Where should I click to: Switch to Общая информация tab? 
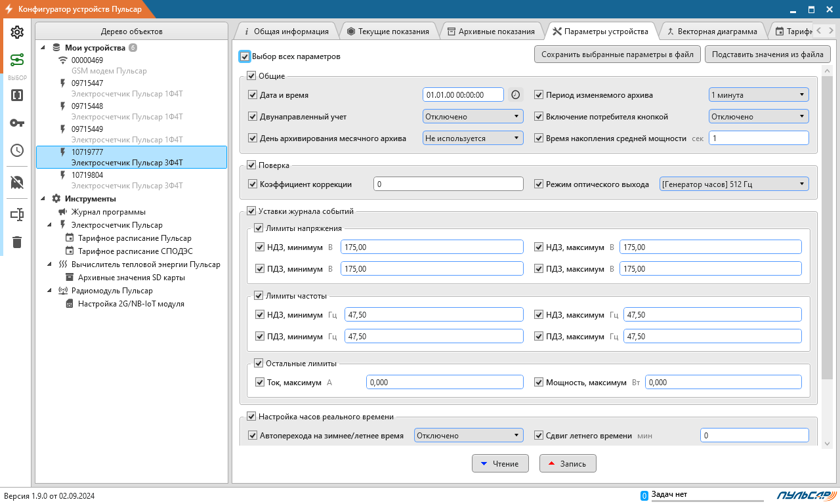(x=285, y=31)
